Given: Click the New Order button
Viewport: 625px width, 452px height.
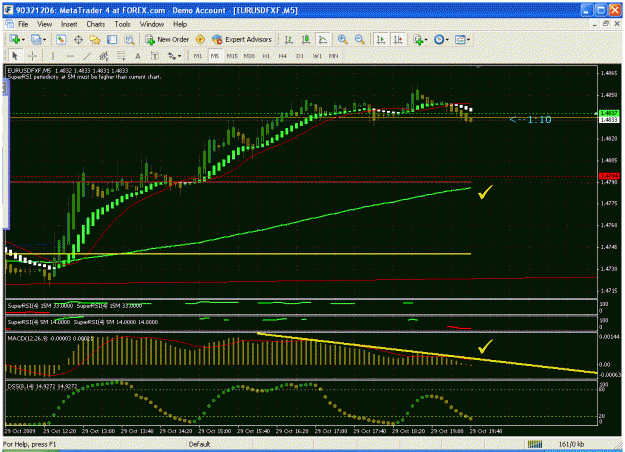Looking at the screenshot, I should tap(167, 39).
